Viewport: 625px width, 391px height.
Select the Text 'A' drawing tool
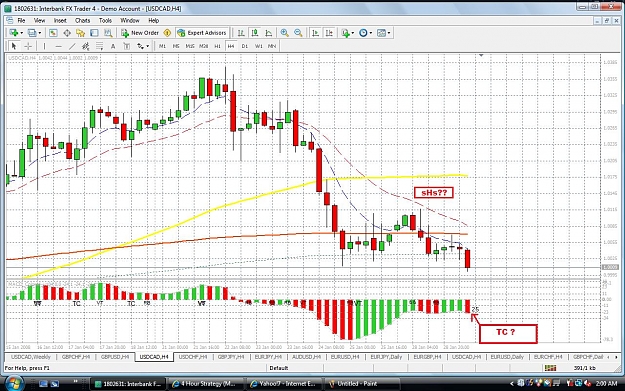113,46
